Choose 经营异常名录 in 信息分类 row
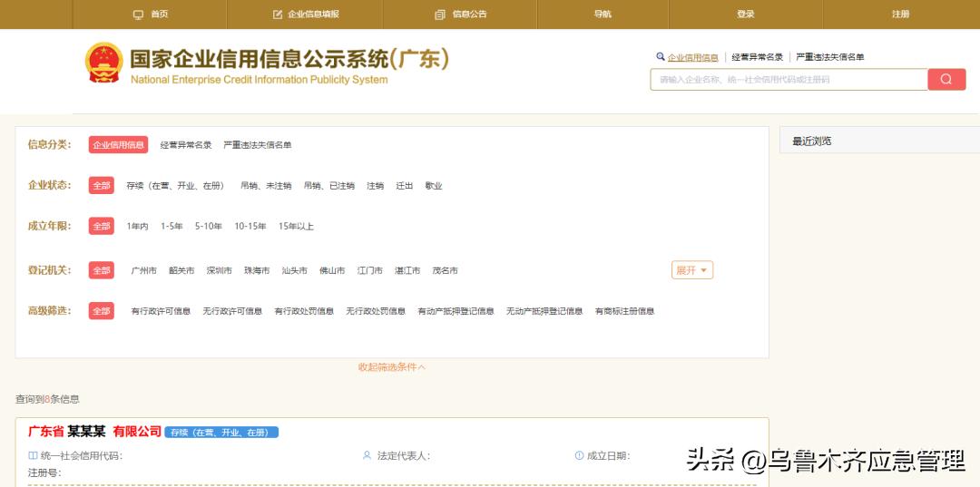The width and height of the screenshot is (980, 487). point(186,145)
